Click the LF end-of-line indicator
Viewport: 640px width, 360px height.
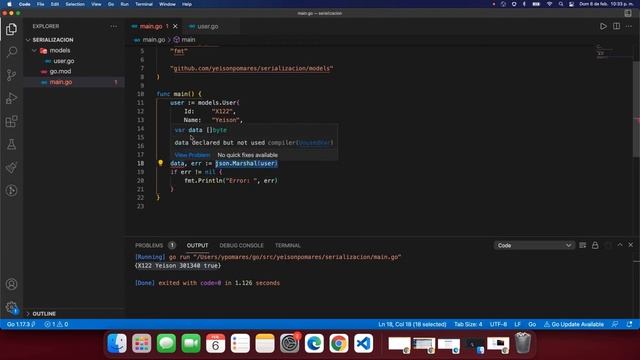[517, 324]
